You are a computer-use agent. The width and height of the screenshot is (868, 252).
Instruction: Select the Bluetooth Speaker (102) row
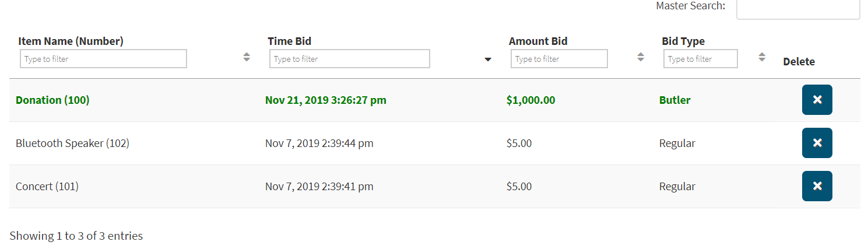point(72,143)
